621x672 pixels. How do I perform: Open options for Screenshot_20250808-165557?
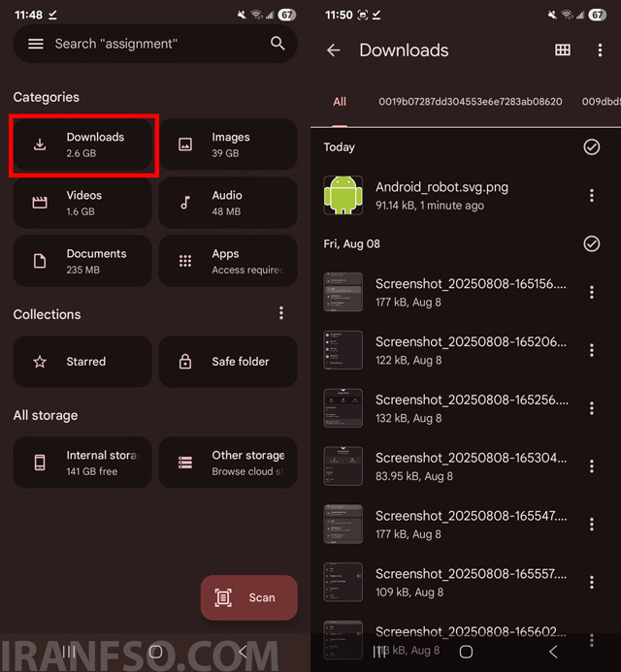(x=592, y=582)
